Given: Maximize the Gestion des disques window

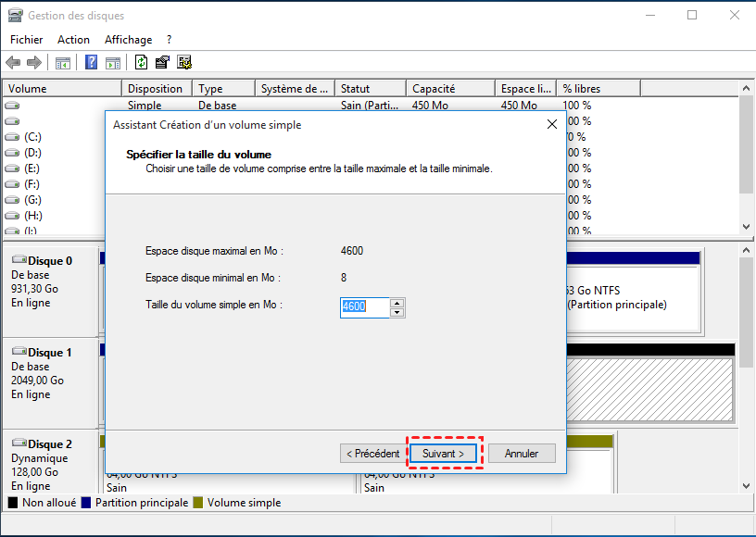Looking at the screenshot, I should tap(692, 16).
